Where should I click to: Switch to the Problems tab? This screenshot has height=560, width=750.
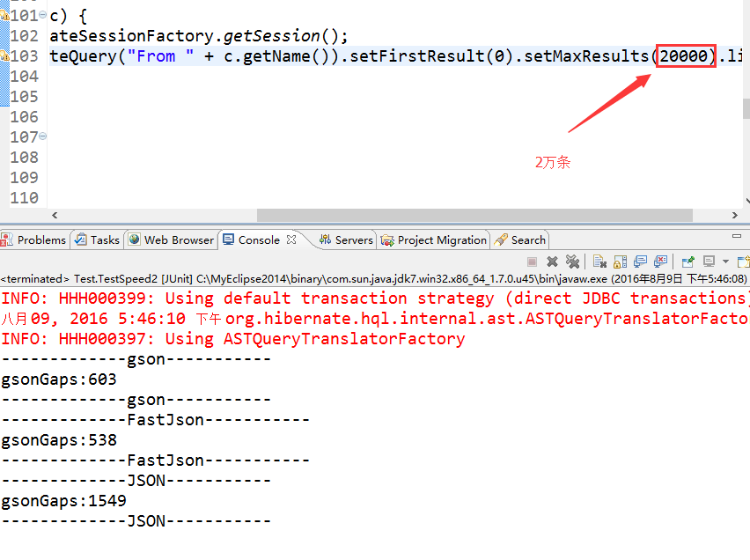point(33,239)
